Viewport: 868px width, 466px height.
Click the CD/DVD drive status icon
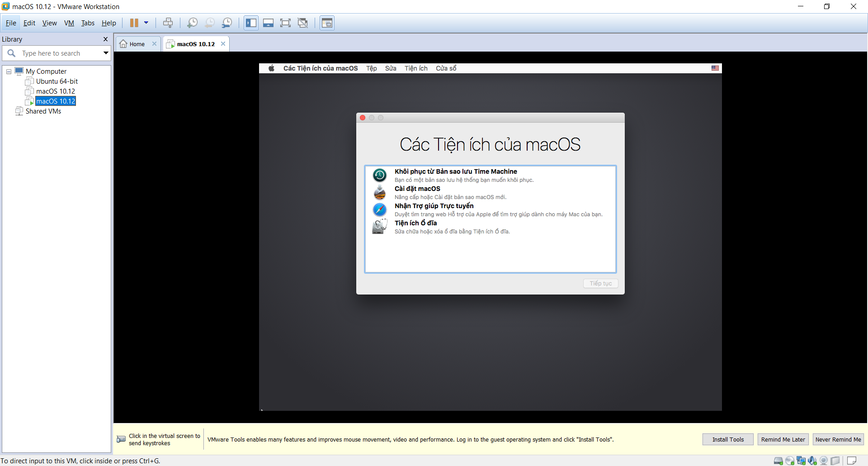click(x=790, y=461)
